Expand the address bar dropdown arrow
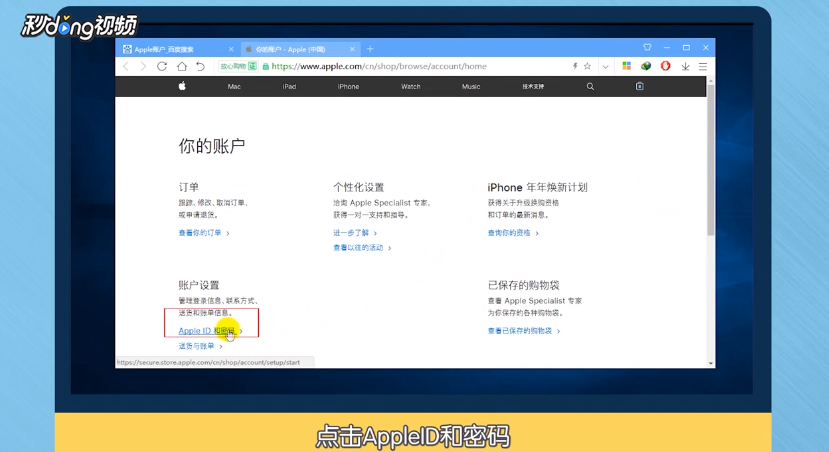 (x=605, y=67)
